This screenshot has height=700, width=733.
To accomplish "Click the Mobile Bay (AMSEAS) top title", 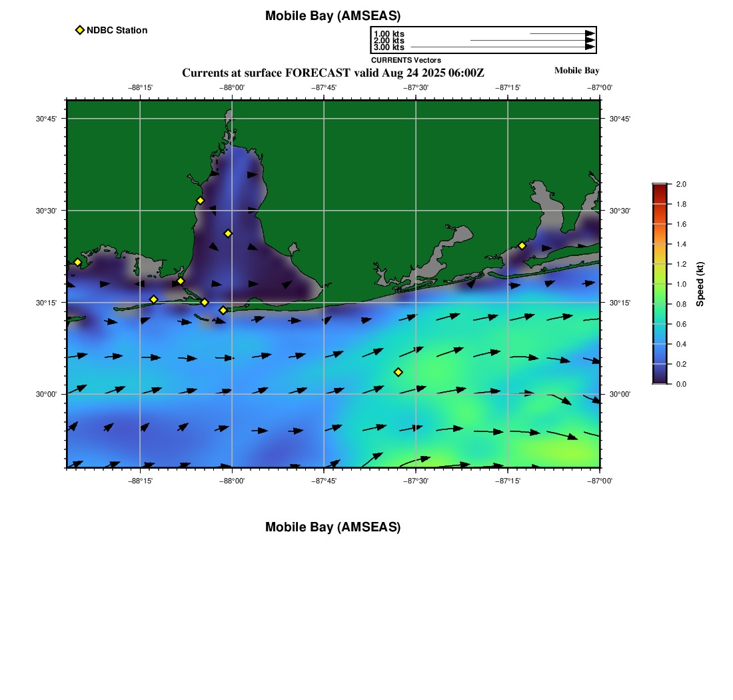I will 333,16.
